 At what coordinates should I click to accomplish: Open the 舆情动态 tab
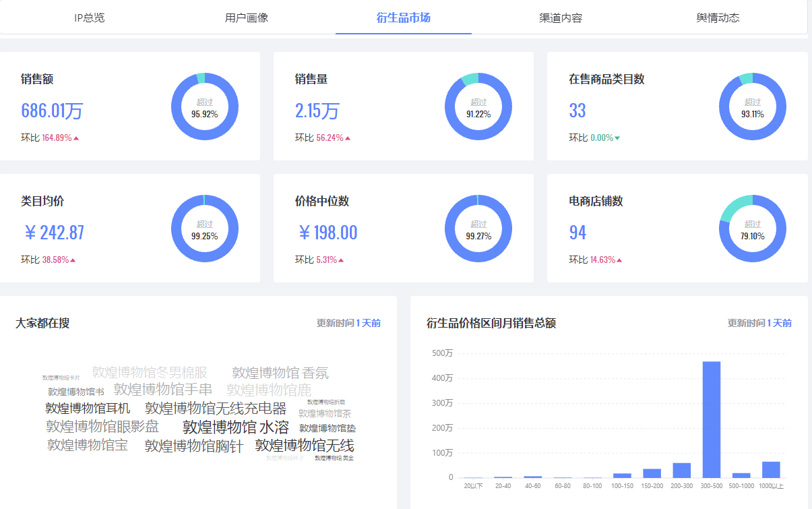click(718, 18)
